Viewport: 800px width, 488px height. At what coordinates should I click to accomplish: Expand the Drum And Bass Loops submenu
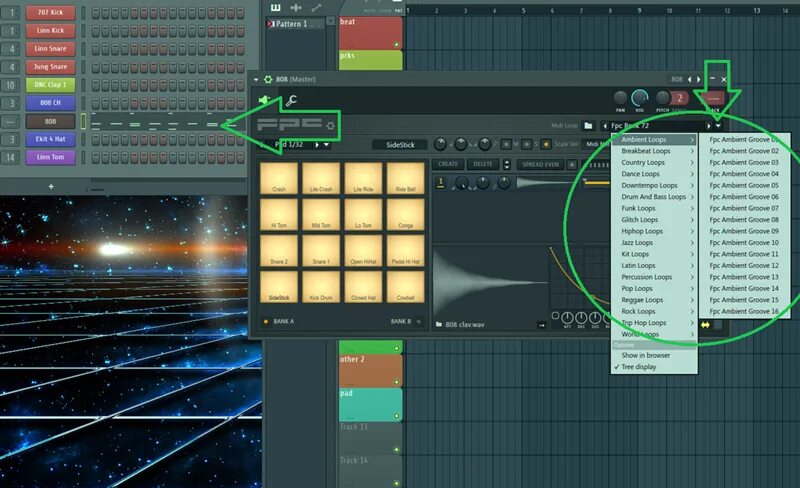[x=655, y=197]
